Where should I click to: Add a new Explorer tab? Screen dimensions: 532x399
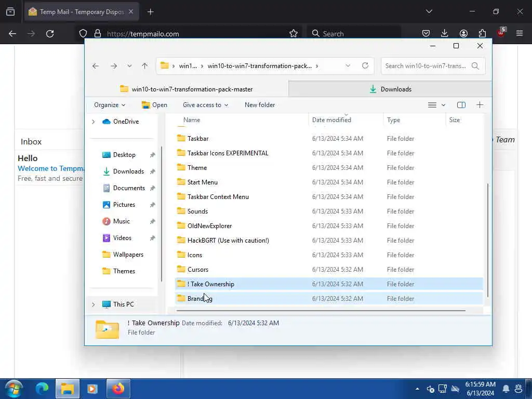480,105
